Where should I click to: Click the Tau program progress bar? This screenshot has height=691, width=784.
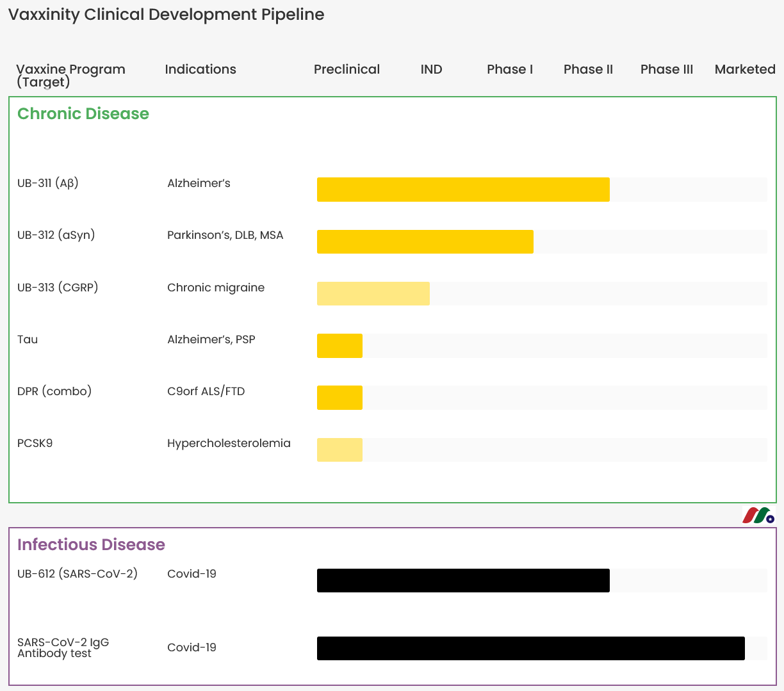[339, 346]
